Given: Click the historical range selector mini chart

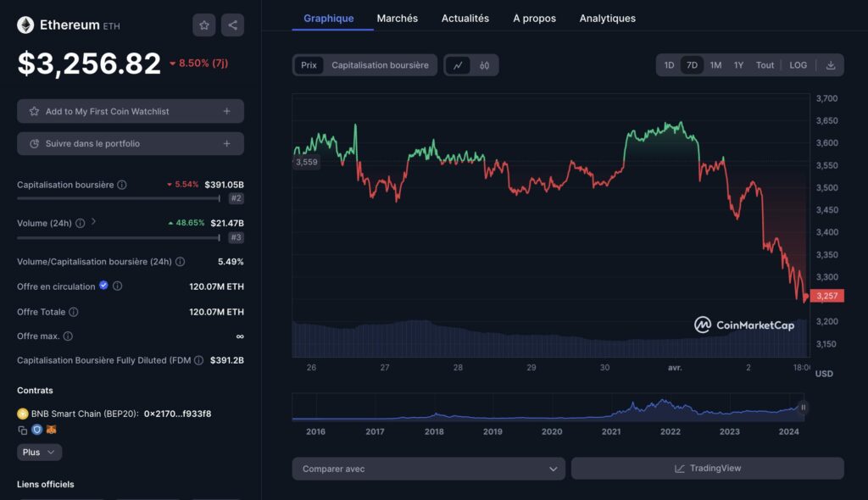Looking at the screenshot, I should (x=548, y=408).
